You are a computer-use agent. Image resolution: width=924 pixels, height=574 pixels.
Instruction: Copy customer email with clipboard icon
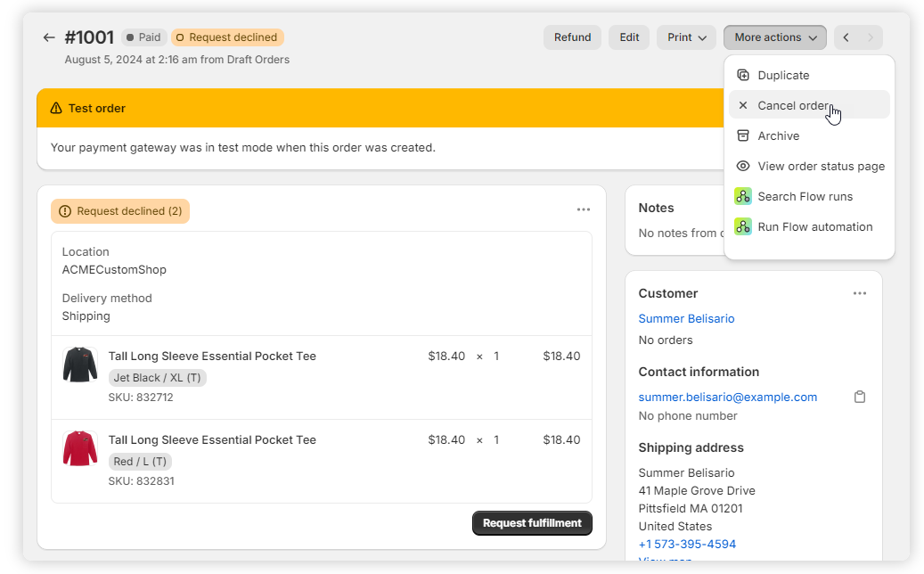coord(859,397)
